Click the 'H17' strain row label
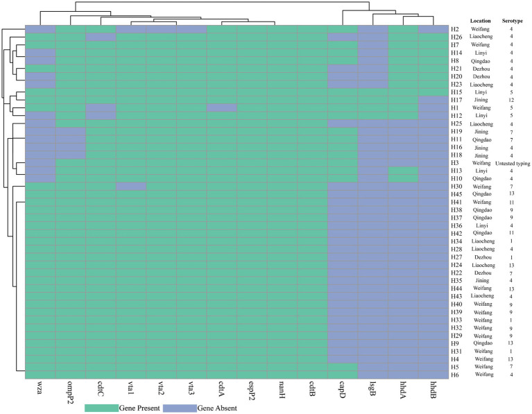The image size is (532, 414). [x=456, y=100]
